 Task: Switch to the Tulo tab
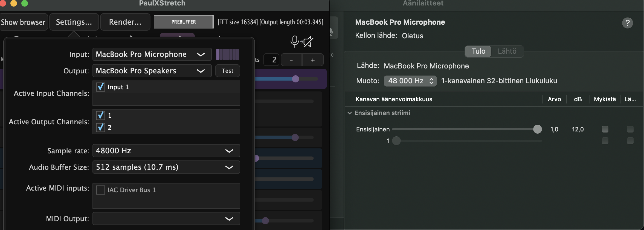478,51
